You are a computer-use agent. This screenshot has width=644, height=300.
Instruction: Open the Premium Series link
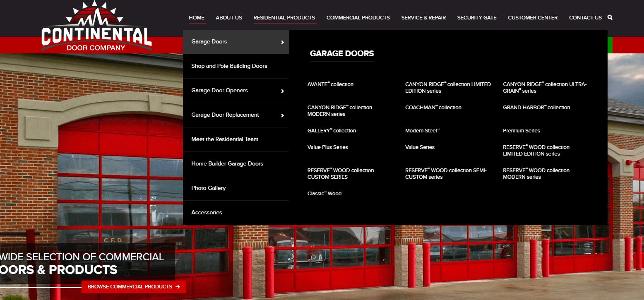[521, 131]
